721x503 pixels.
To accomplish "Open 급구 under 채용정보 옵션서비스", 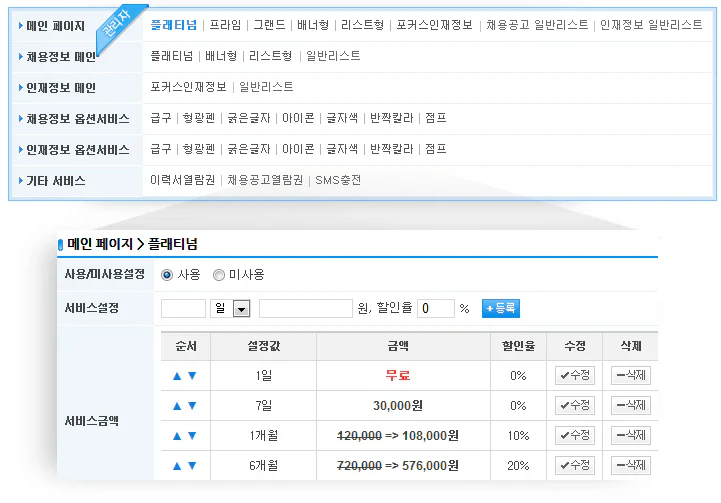I will [x=161, y=118].
